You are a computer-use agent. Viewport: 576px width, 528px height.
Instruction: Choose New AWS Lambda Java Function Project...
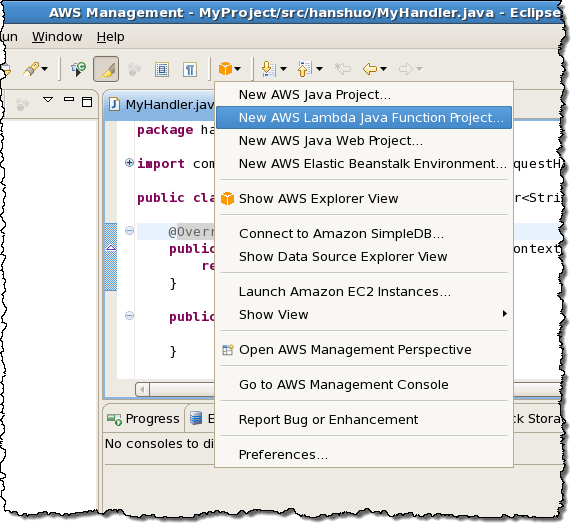[x=364, y=118]
